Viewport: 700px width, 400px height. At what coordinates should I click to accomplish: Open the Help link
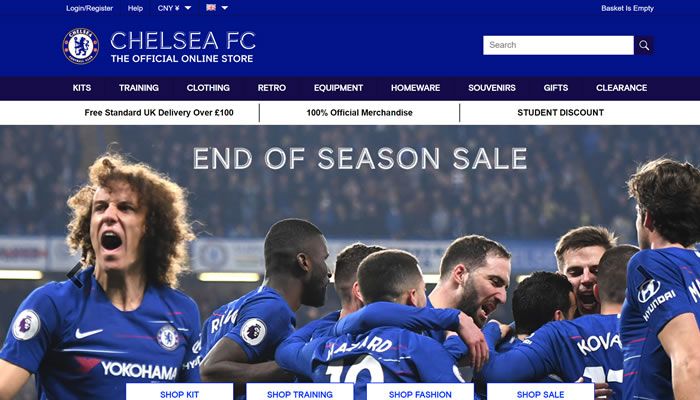pyautogui.click(x=135, y=8)
